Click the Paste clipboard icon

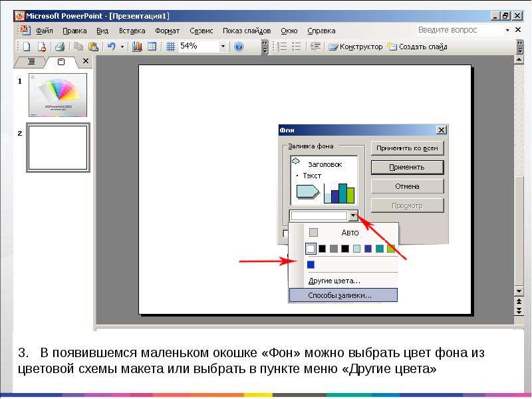93,47
